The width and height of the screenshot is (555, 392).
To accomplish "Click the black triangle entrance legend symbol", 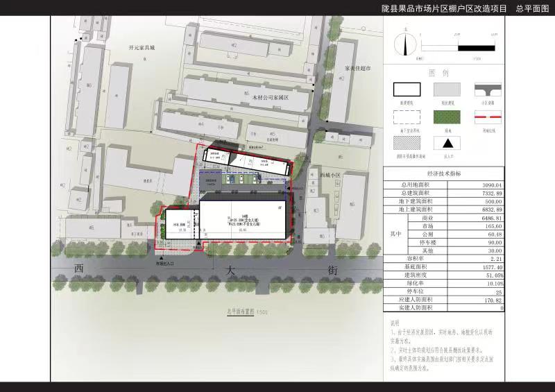I will coord(447,143).
